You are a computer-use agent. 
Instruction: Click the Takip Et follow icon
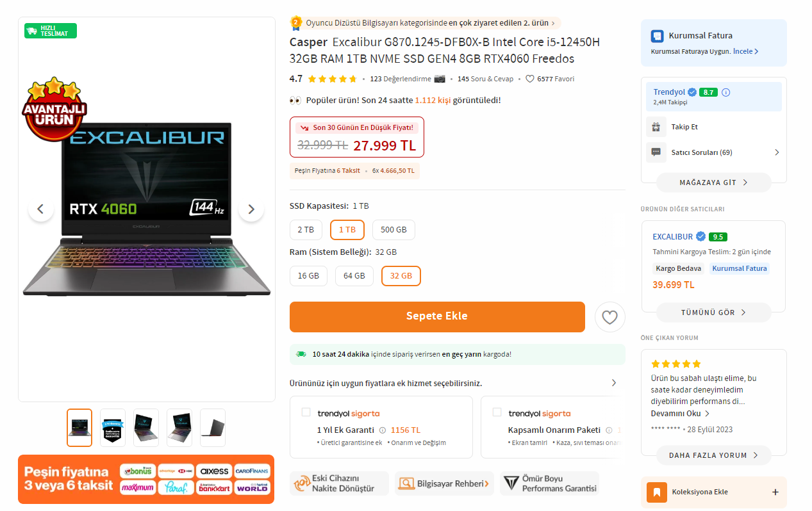pos(656,127)
